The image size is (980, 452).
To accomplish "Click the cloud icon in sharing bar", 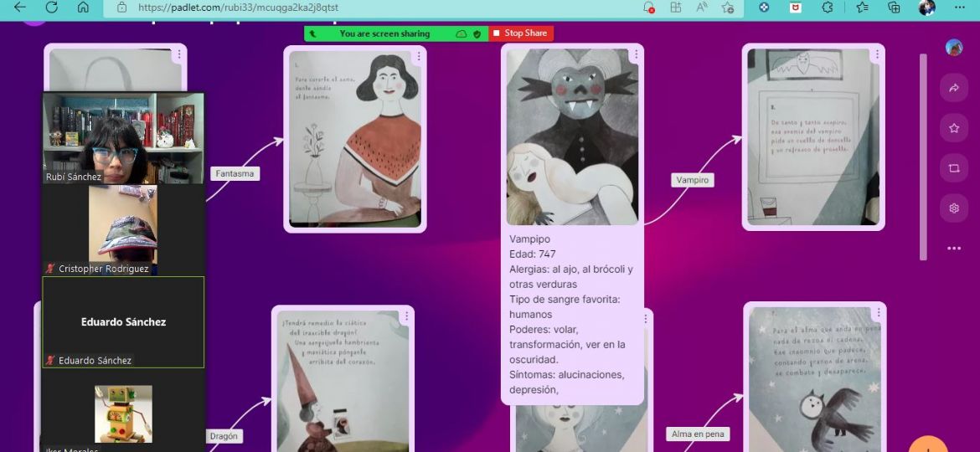I will tap(462, 33).
